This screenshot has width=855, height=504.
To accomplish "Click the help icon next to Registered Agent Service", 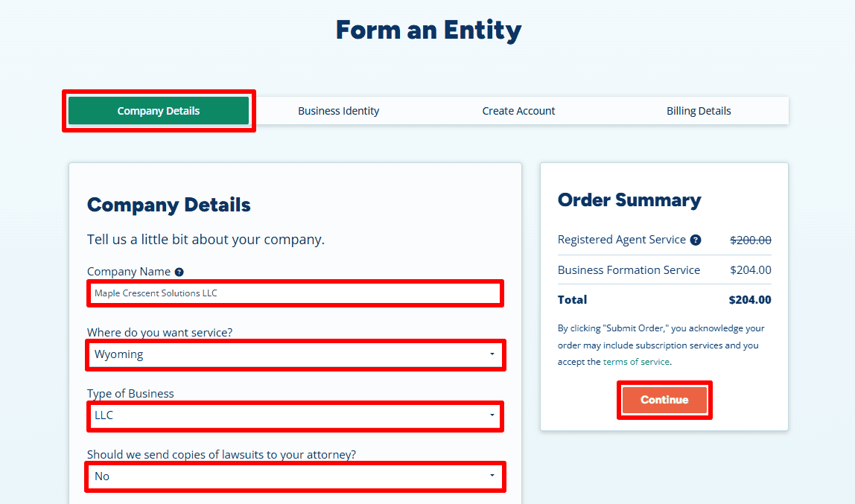I will (696, 240).
